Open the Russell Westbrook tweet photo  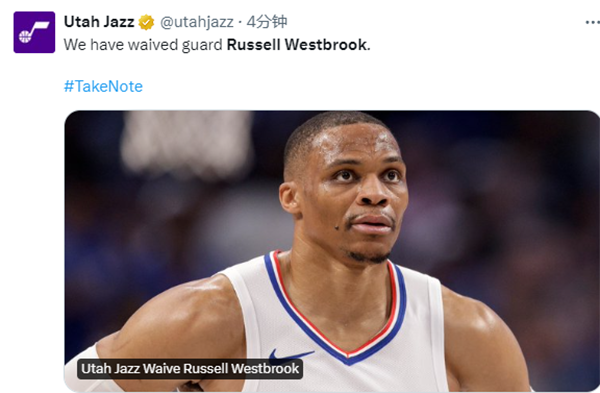click(332, 251)
